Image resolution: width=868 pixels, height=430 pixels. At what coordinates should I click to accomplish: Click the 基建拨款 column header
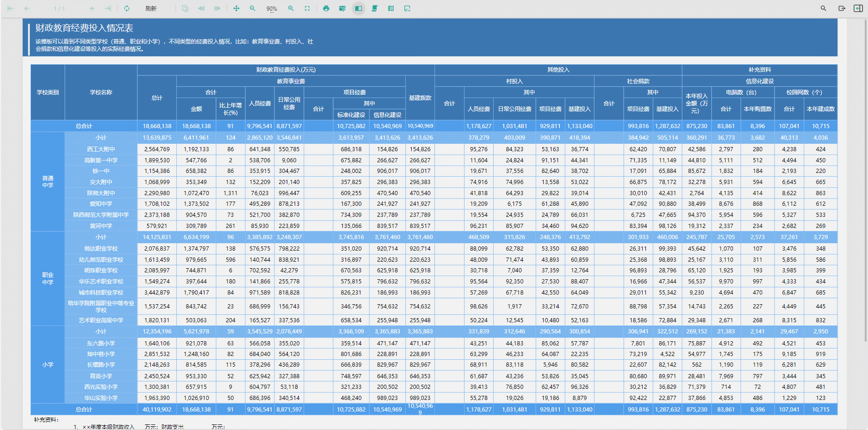[420, 98]
